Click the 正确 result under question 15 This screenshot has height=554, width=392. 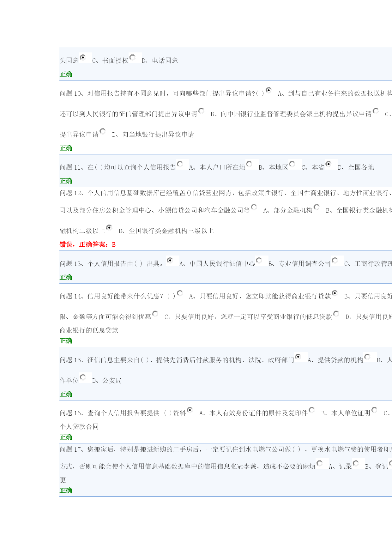[66, 394]
